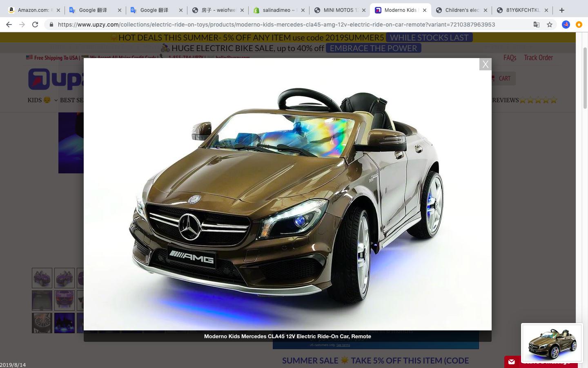The width and height of the screenshot is (588, 368).
Task: Click the page reload icon
Action: (x=36, y=25)
